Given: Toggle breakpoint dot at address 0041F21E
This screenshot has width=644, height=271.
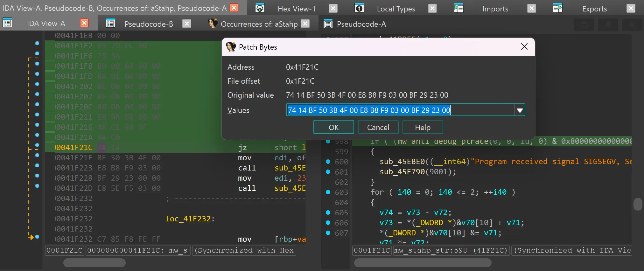Looking at the screenshot, I should pos(37,156).
